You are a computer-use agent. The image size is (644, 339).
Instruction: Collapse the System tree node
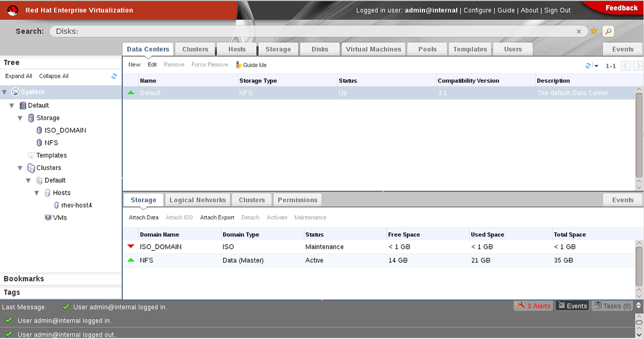pos(4,92)
